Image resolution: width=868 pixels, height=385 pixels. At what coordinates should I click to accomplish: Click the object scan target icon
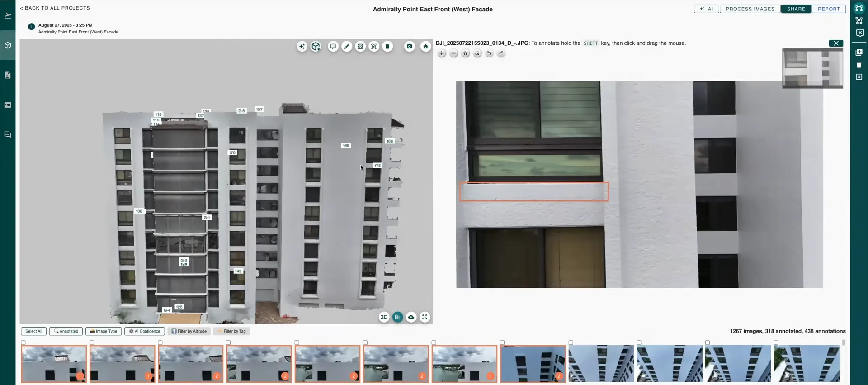[374, 47]
